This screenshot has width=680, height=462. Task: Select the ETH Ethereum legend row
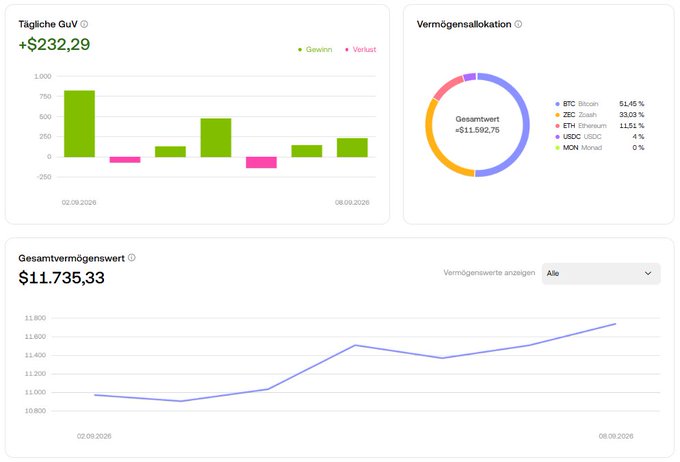[x=600, y=126]
